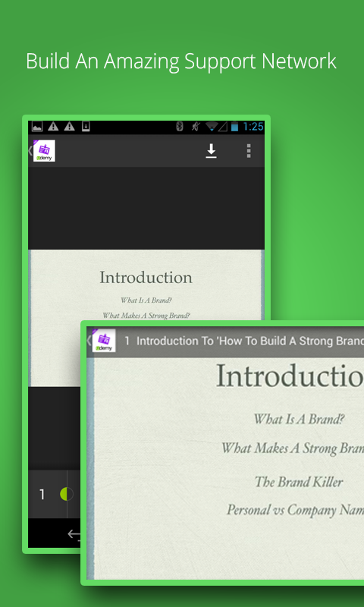Open the three-dot overflow menu
The width and height of the screenshot is (364, 607).
[249, 150]
